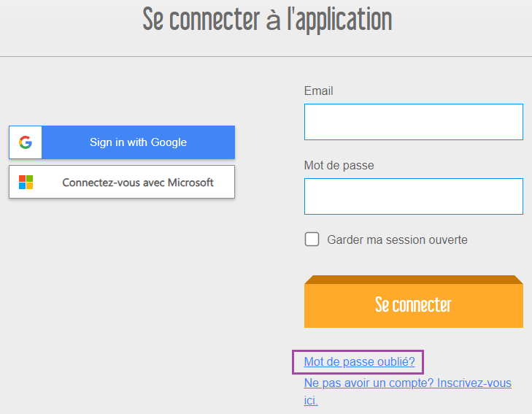Viewport: 532px width, 414px height.
Task: Click the word "Microsoft" on the white button
Action: (x=190, y=183)
